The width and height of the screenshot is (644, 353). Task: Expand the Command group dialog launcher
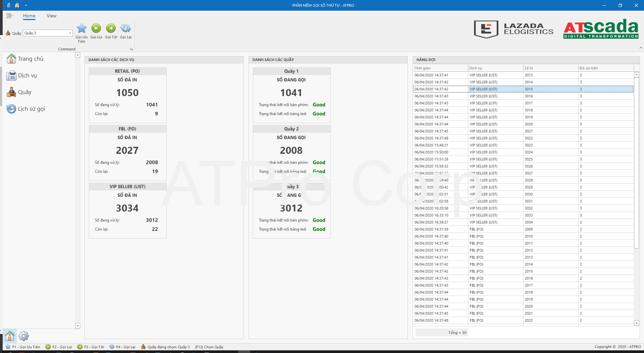pyautogui.click(x=131, y=49)
